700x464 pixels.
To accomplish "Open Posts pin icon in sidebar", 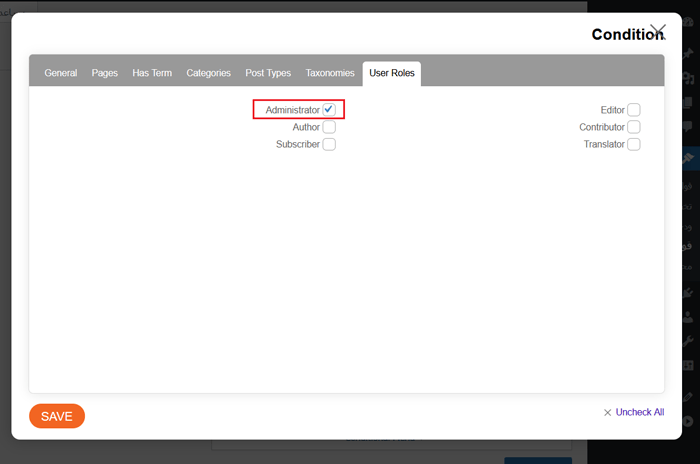I will [x=688, y=53].
